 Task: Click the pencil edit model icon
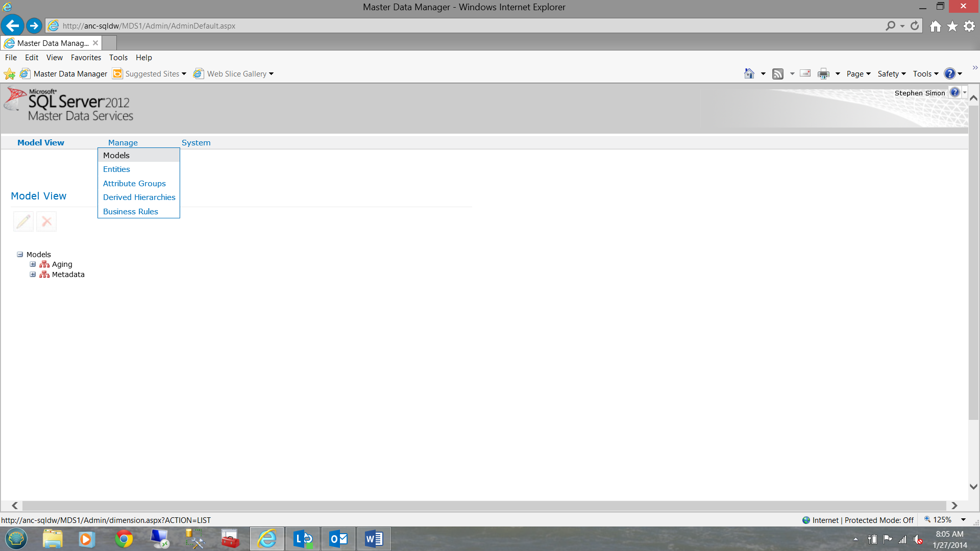[x=23, y=221]
